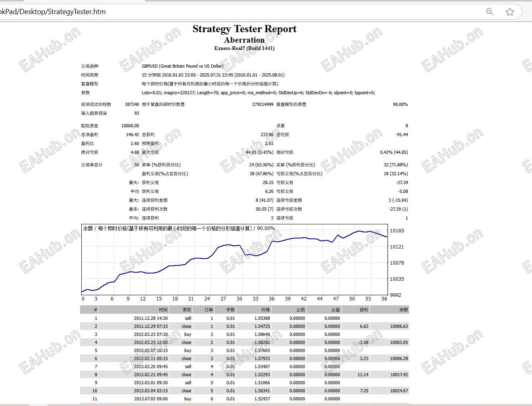532x406 pixels.
Task: Select the price cell 1.57933
Action: coord(262,358)
